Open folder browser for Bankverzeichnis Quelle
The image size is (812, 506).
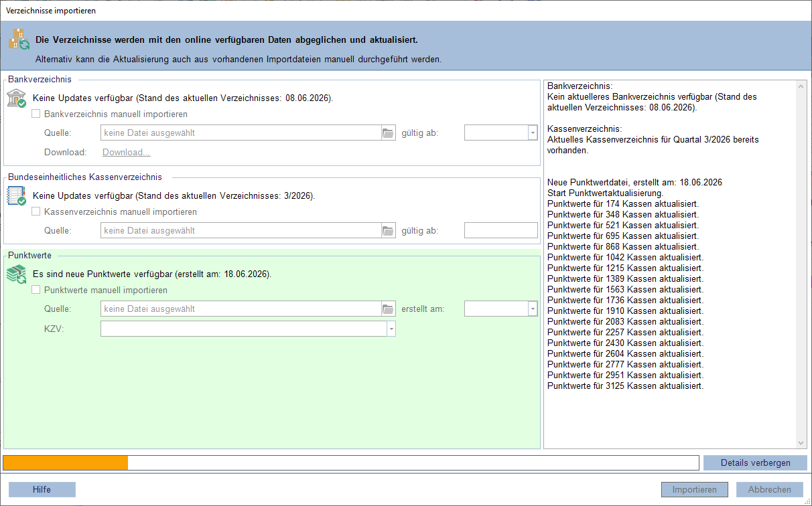(389, 133)
